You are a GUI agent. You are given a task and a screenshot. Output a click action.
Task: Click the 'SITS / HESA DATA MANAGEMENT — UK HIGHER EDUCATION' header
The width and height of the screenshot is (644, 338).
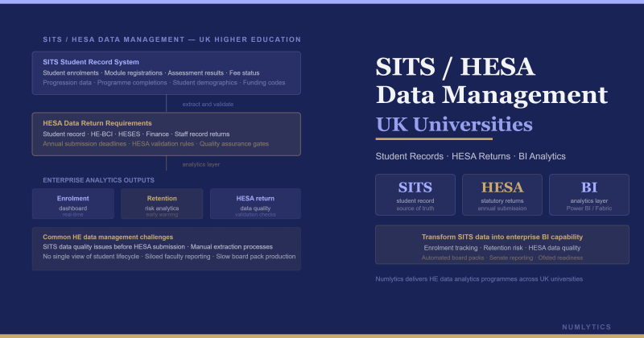171,39
